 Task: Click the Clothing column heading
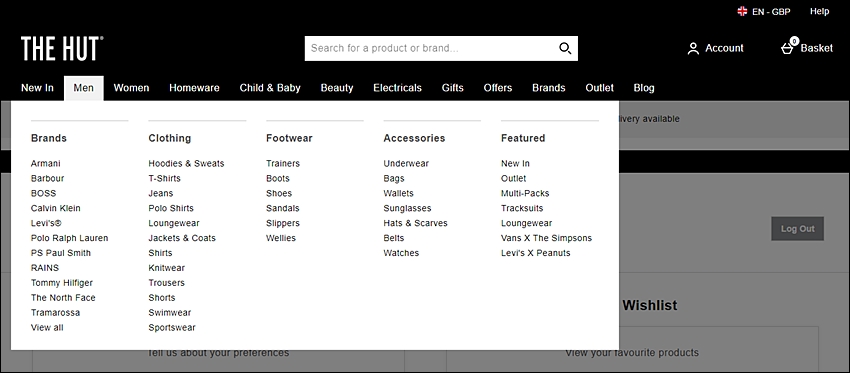(170, 138)
